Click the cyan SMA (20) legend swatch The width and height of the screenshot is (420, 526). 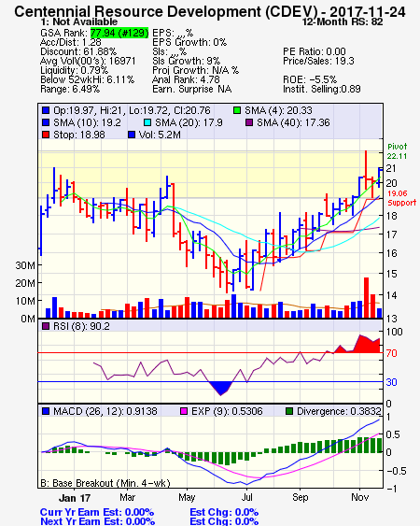coord(147,122)
